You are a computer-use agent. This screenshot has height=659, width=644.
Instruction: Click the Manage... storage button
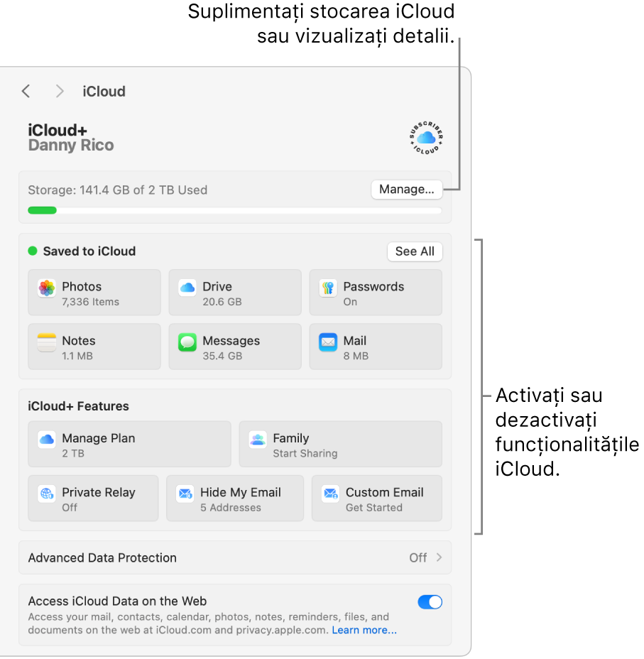point(407,190)
